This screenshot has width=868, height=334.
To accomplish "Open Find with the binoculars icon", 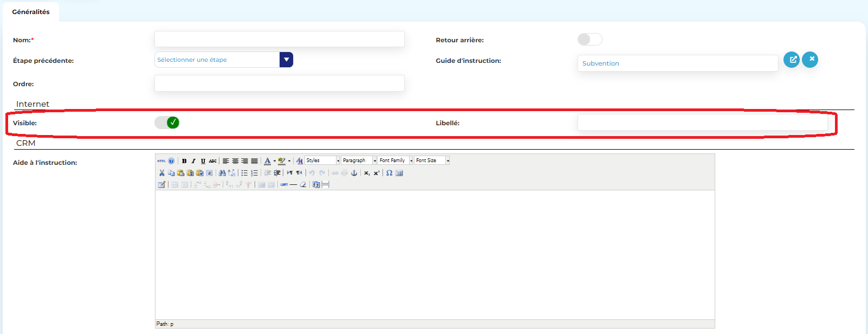I will 222,173.
